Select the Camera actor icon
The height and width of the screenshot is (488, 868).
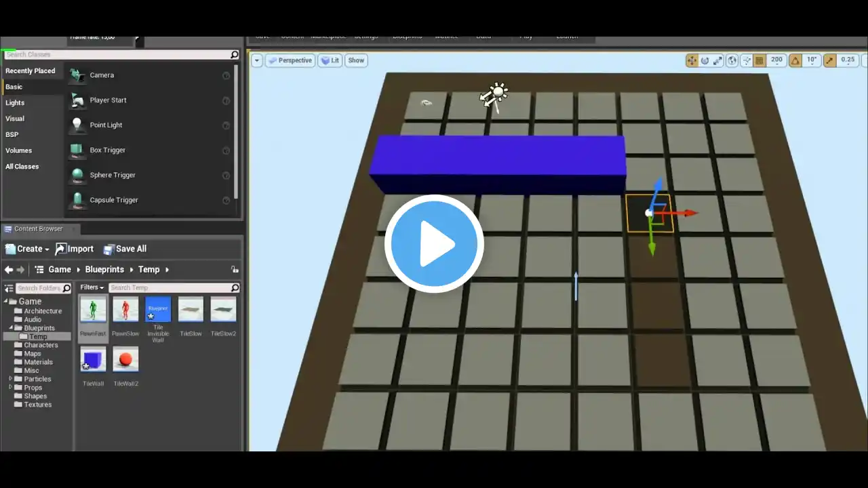[77, 75]
